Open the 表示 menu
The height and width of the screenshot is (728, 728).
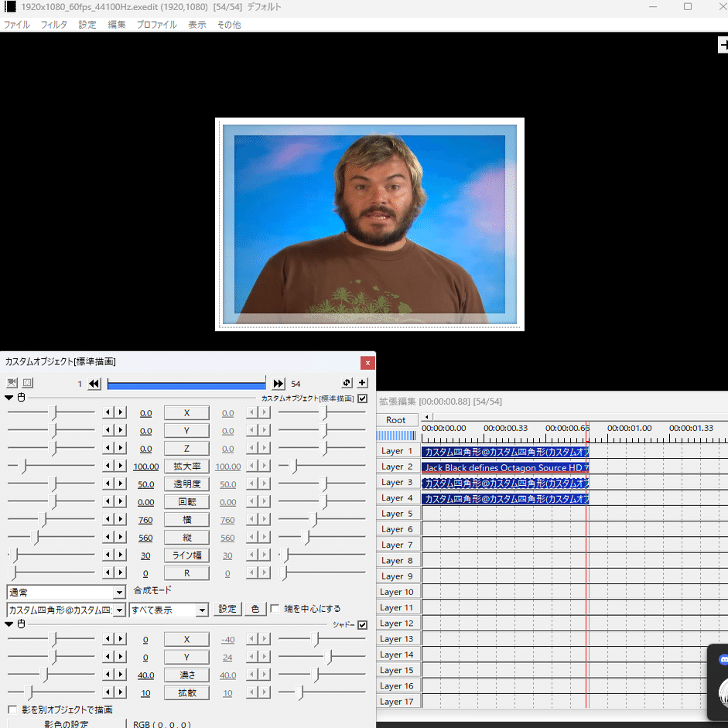pyautogui.click(x=197, y=25)
